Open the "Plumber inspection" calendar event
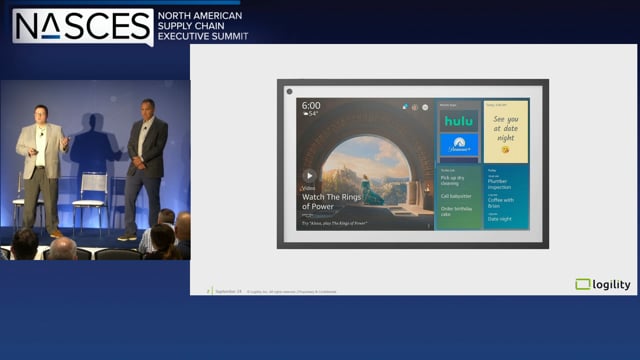Viewport: 640px width, 360px height. pos(499,184)
